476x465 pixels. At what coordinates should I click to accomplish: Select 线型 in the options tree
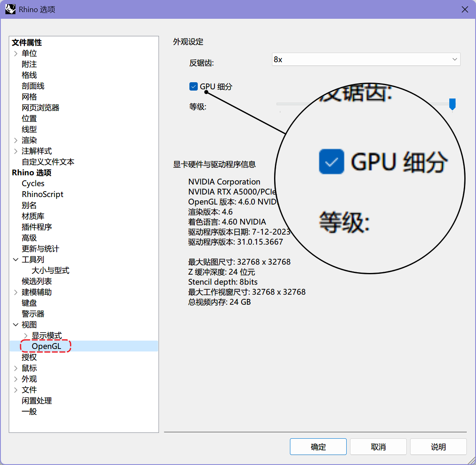pos(29,129)
